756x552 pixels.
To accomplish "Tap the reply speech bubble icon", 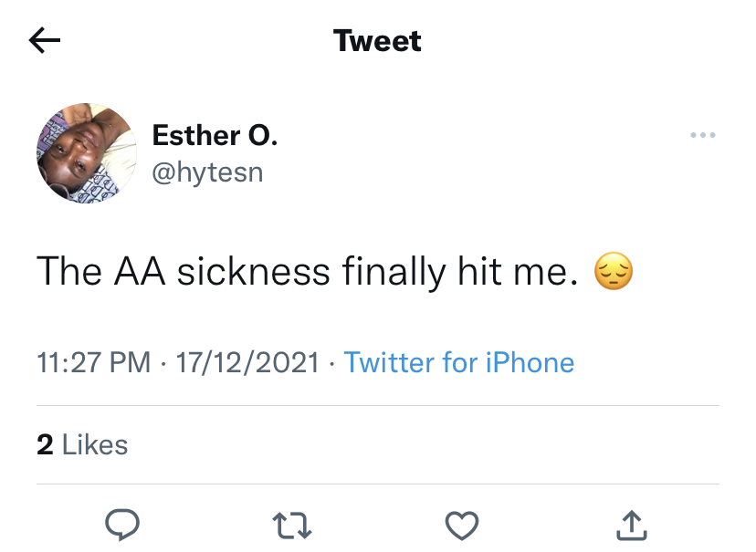I will [x=121, y=523].
